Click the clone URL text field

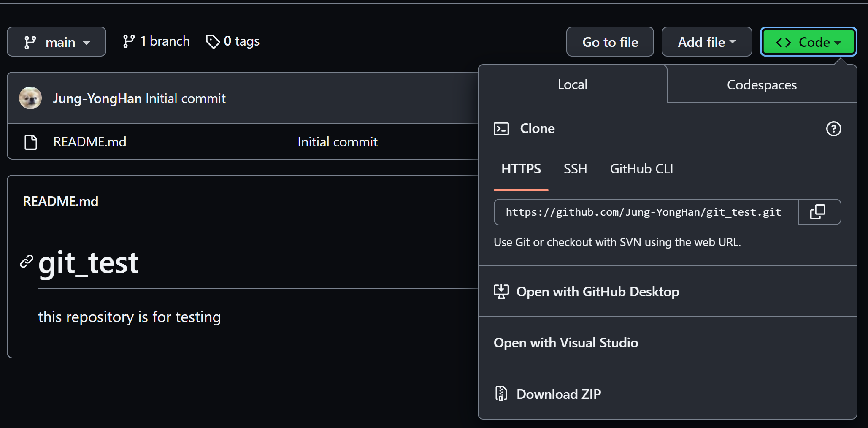(x=646, y=212)
